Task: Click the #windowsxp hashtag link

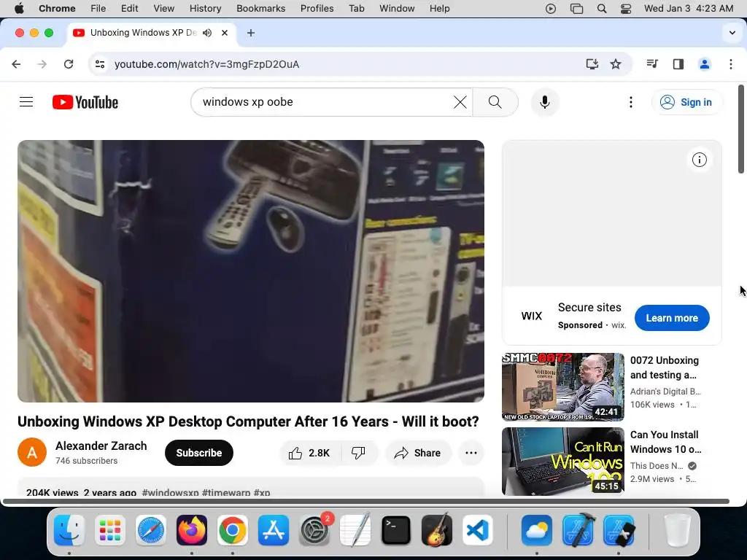Action: coord(170,492)
